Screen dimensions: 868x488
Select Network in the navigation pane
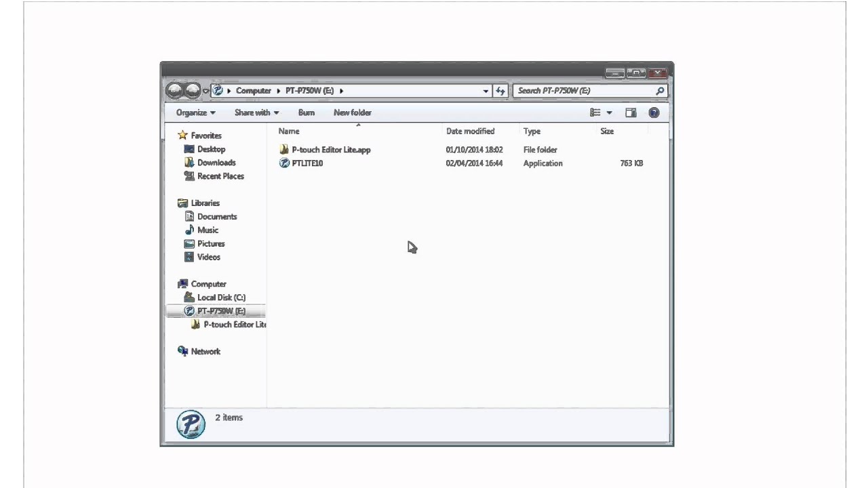(x=205, y=352)
